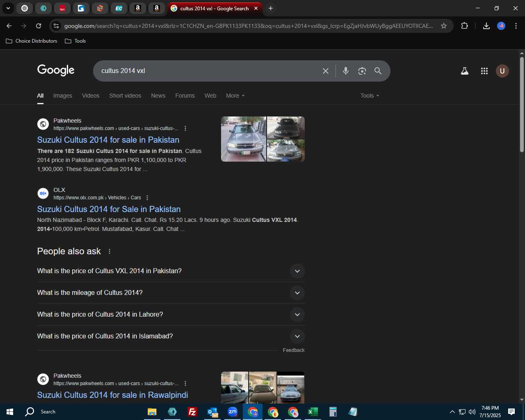Switch to Short videos tab
This screenshot has width=525, height=420.
click(x=125, y=96)
